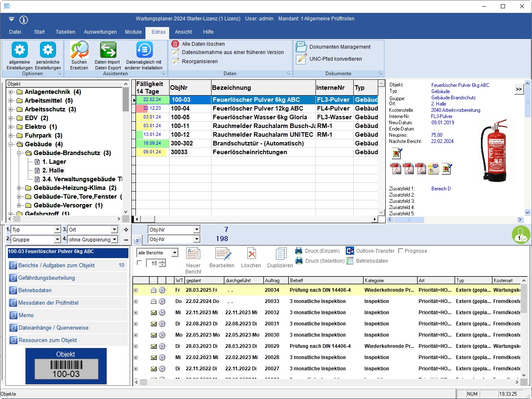Image resolution: width=532 pixels, height=399 pixels.
Task: Open allgemeine Einstellungen gear icon
Action: click(x=20, y=51)
